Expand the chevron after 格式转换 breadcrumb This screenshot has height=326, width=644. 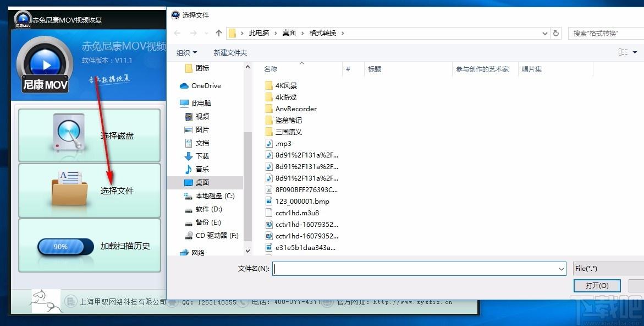[x=343, y=33]
